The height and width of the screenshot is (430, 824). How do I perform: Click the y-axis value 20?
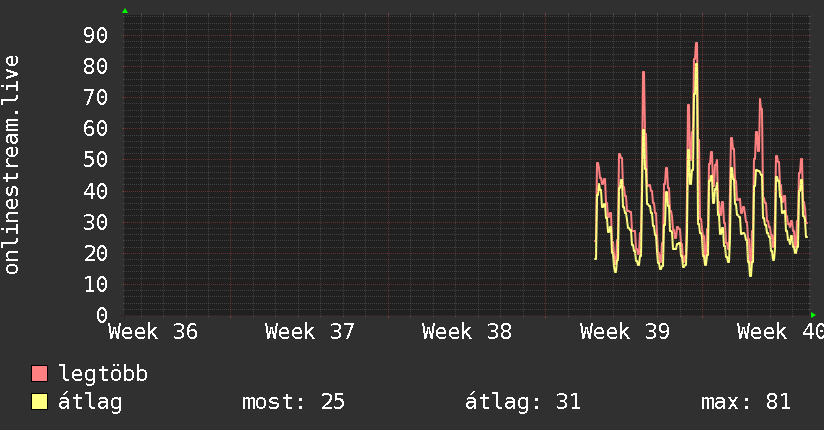coord(95,253)
